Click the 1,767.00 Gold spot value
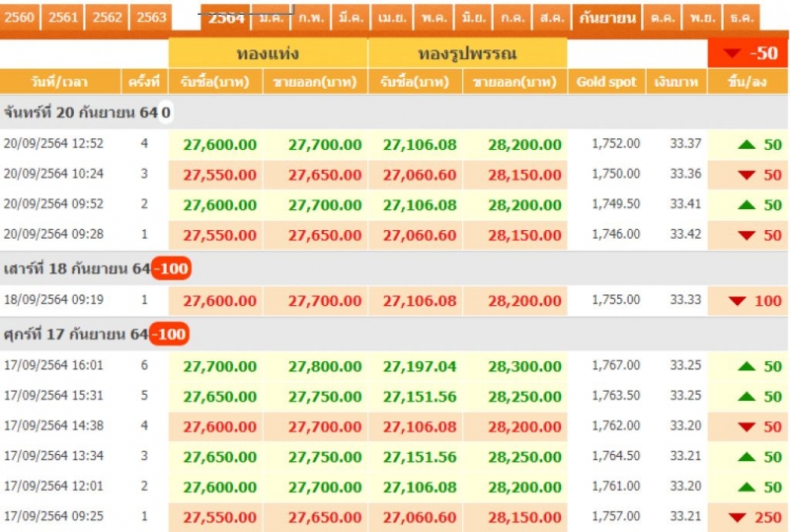This screenshot has width=790, height=532. click(x=615, y=365)
